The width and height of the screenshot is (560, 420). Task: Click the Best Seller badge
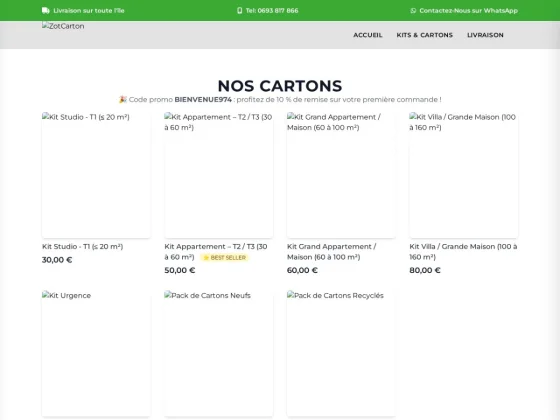224,258
